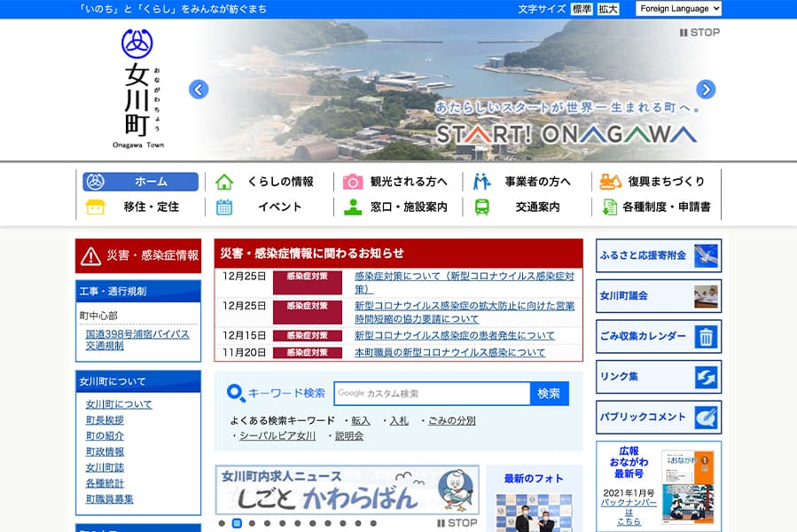Open the くらしの情報 menu
The height and width of the screenshot is (532, 797).
click(270, 182)
